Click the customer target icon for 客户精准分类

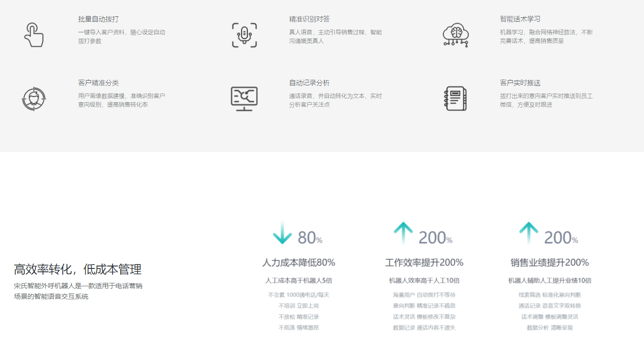33,98
